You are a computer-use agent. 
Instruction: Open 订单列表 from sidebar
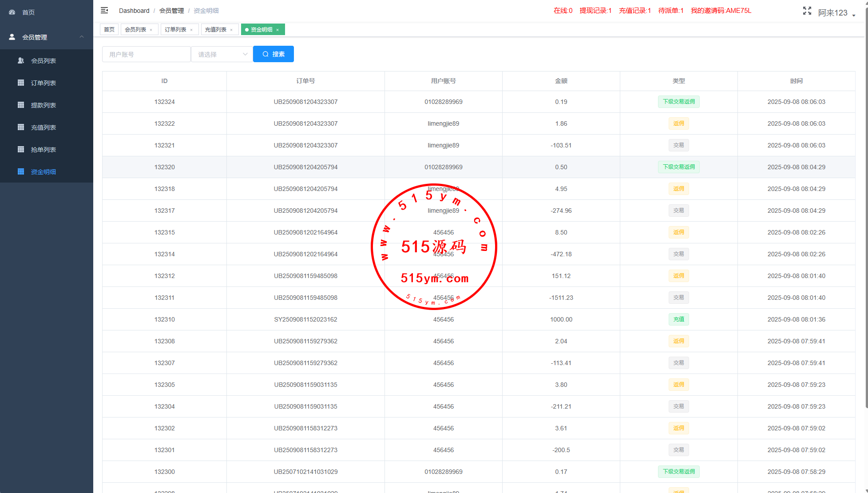click(x=43, y=83)
